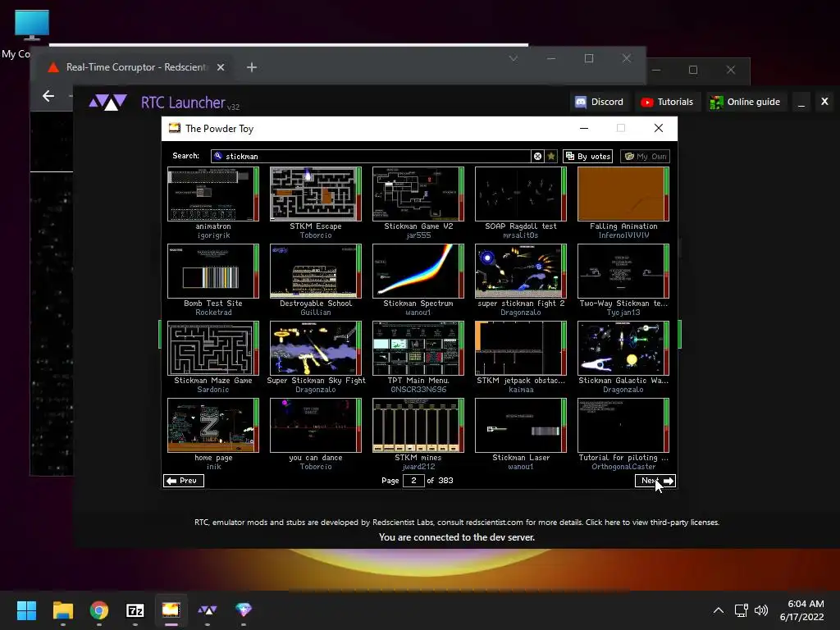
Task: Click author name Rocketrad
Action: pos(213,313)
